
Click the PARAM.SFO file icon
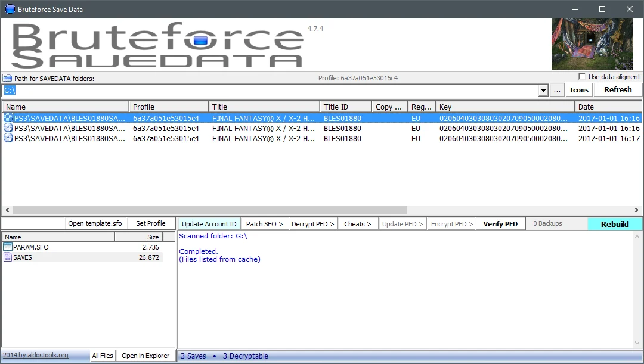pyautogui.click(x=7, y=247)
